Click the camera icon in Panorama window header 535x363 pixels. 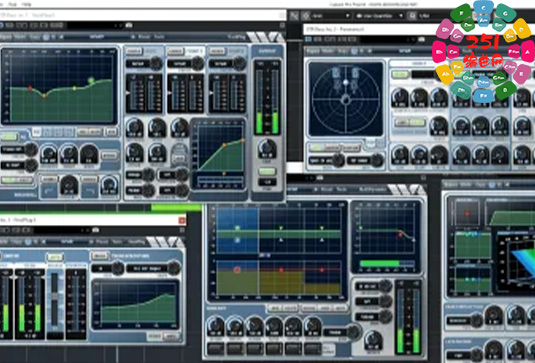tap(421, 40)
